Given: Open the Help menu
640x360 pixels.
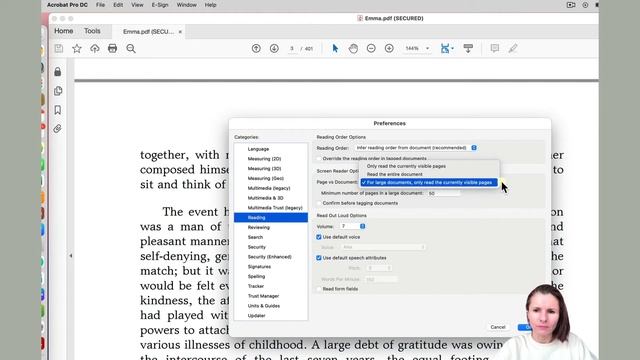Looking at the screenshot, I should pos(210,5).
